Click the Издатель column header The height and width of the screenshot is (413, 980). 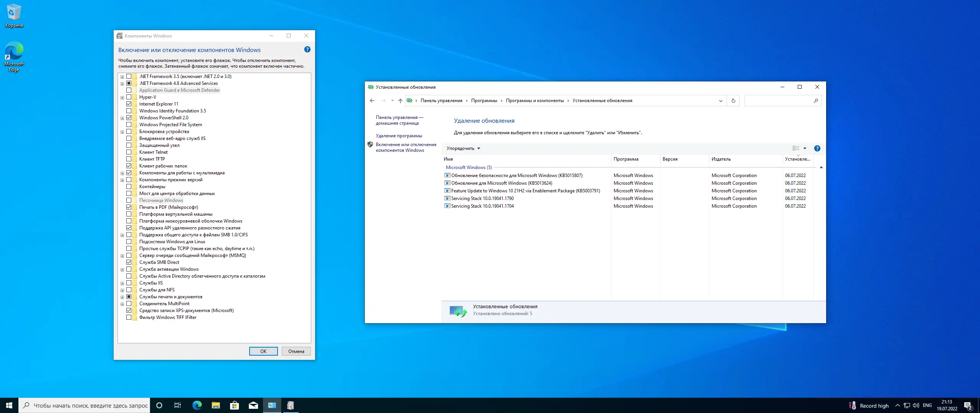(721, 159)
